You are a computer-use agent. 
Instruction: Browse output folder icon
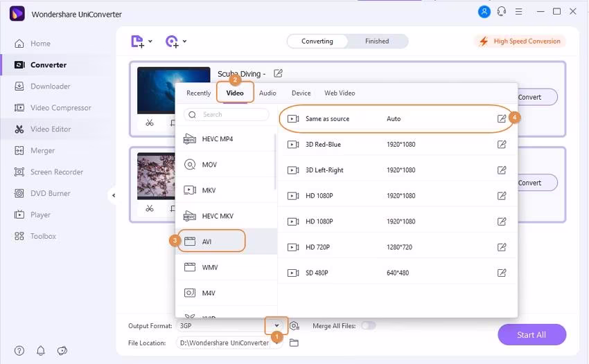(x=294, y=343)
